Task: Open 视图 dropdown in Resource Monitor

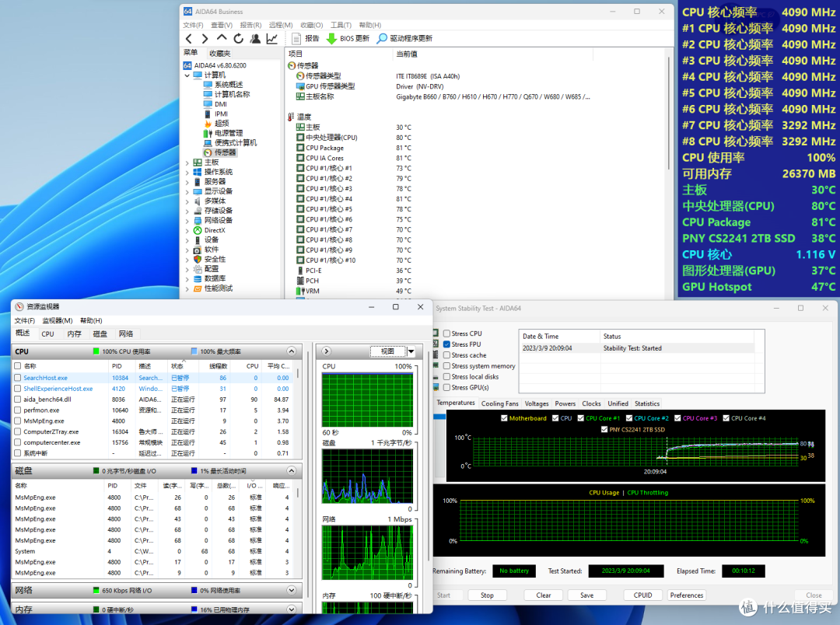Action: tap(411, 351)
